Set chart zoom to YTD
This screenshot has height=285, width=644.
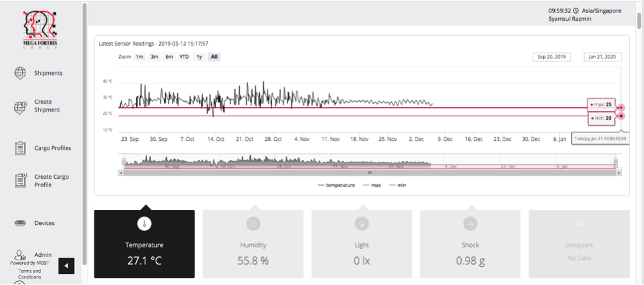[x=184, y=57]
